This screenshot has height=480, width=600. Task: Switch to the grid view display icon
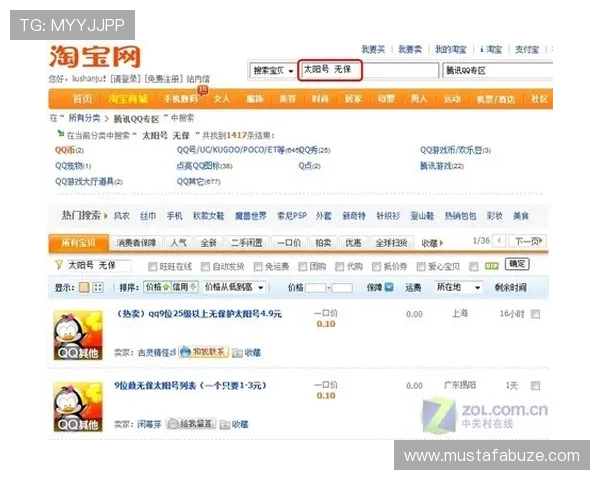click(98, 287)
